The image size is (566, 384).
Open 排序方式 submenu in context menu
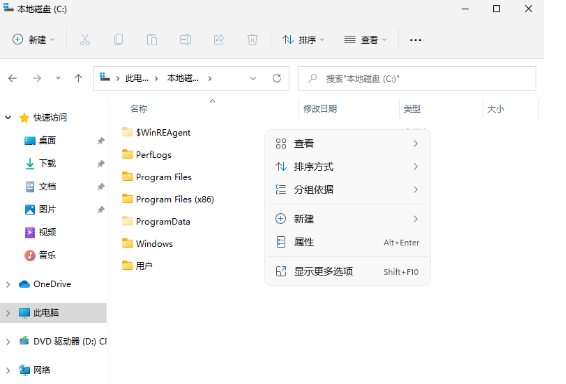coord(347,167)
